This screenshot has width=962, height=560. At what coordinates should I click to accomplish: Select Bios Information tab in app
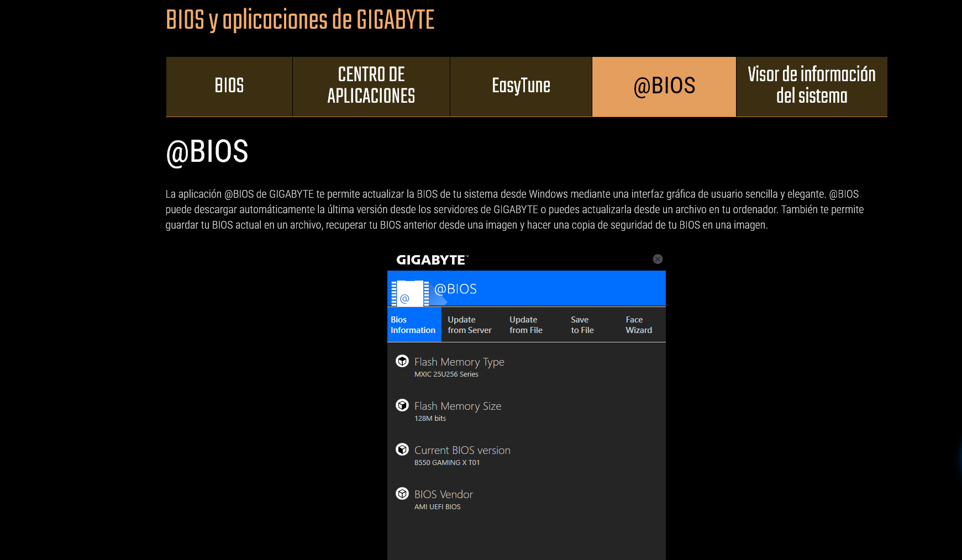point(414,325)
